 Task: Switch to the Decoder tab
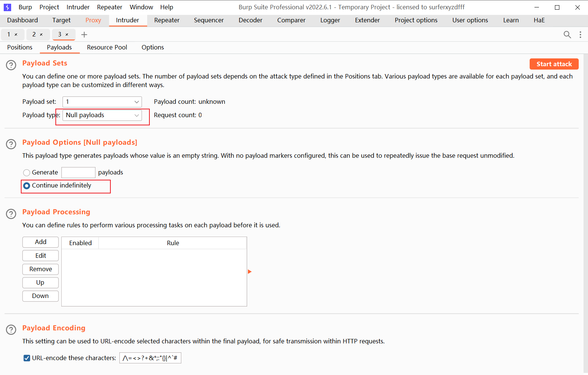point(251,20)
